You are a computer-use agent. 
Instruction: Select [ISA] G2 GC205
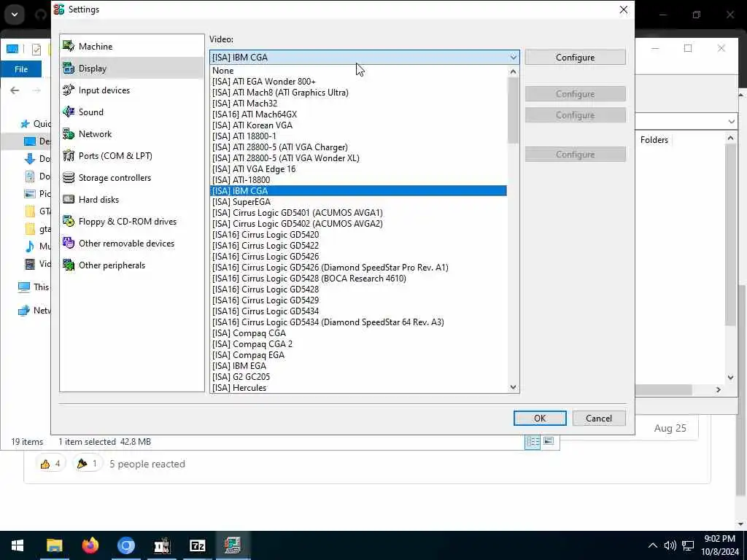coord(358,377)
